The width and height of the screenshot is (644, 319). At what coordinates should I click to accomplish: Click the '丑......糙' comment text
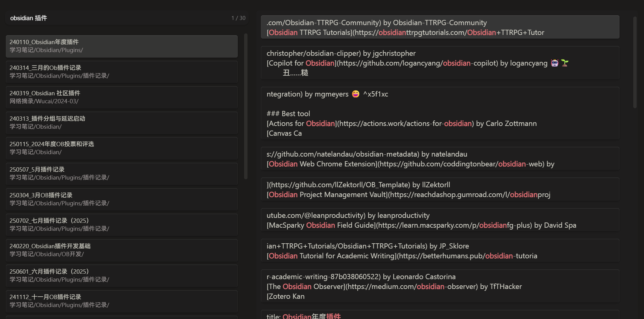click(x=295, y=73)
